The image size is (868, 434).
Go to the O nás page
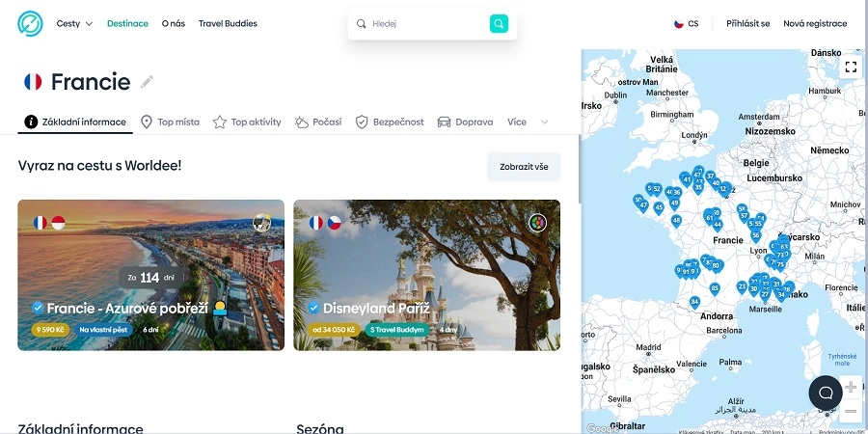[174, 24]
